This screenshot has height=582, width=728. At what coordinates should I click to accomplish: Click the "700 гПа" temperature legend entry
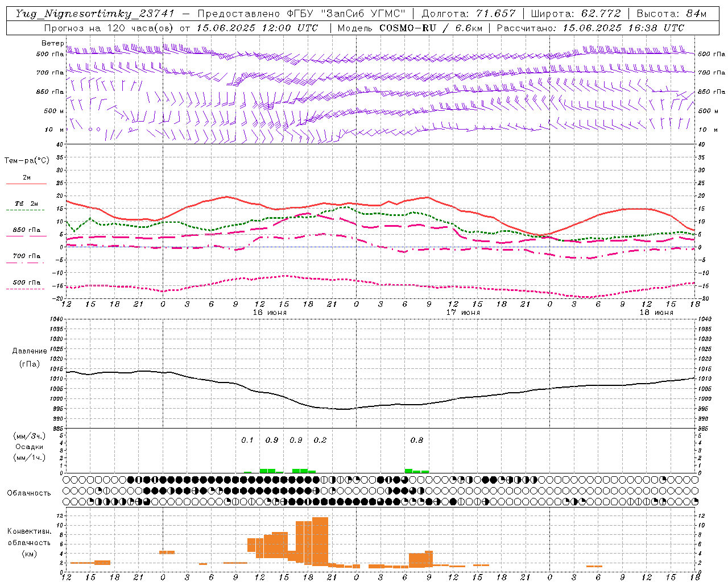point(26,259)
